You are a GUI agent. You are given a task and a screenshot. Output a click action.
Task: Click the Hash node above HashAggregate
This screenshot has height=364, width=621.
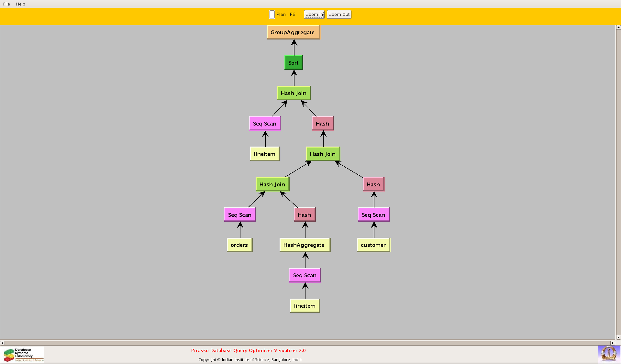305,215
